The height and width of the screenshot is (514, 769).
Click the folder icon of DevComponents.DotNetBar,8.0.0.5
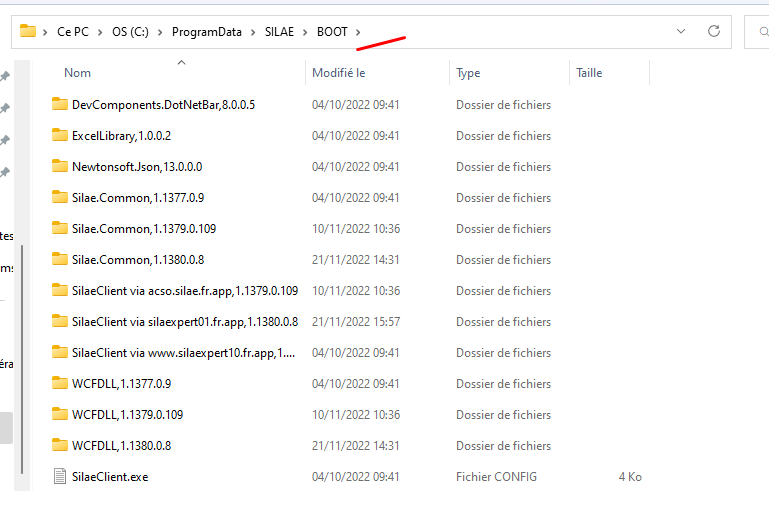(x=59, y=105)
